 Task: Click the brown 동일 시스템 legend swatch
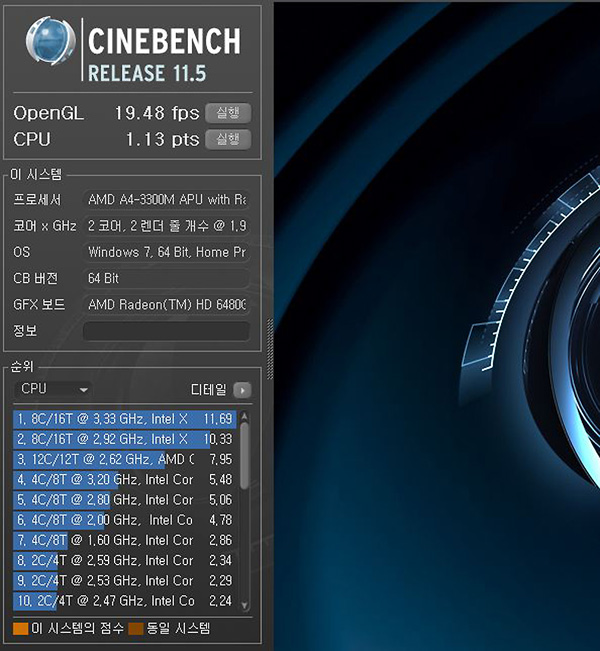coord(136,629)
